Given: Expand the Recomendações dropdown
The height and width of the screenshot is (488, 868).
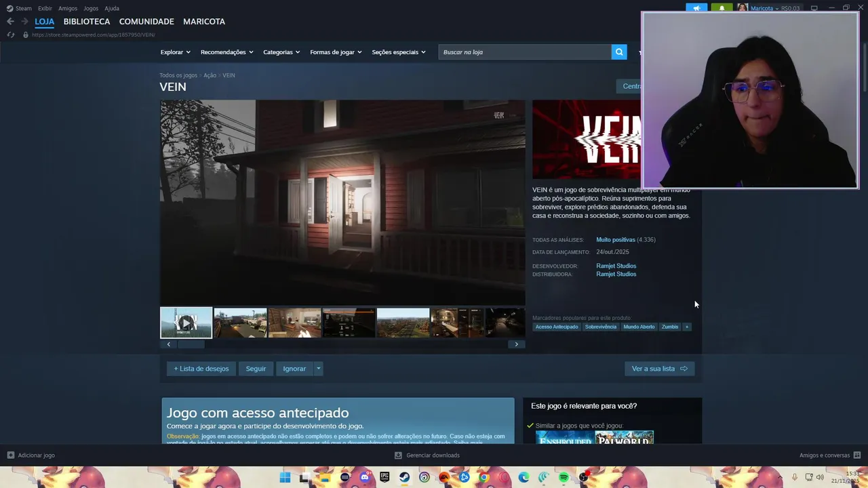Looking at the screenshot, I should click(x=226, y=52).
